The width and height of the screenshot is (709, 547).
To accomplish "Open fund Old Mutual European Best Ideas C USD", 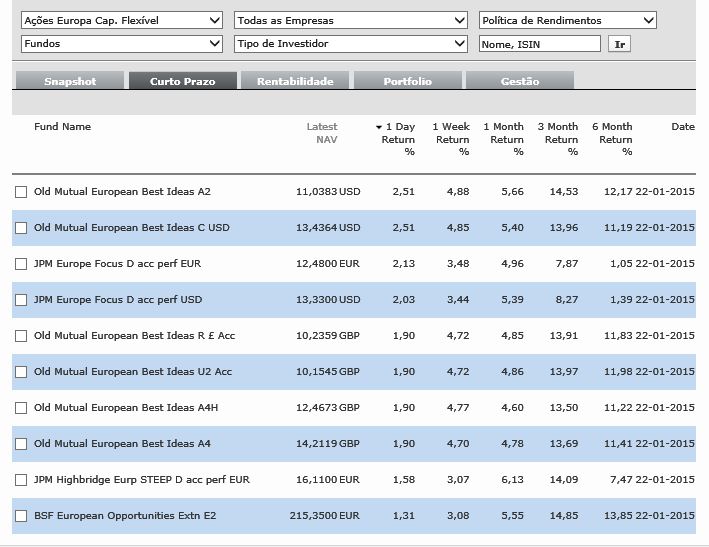I will coord(132,227).
